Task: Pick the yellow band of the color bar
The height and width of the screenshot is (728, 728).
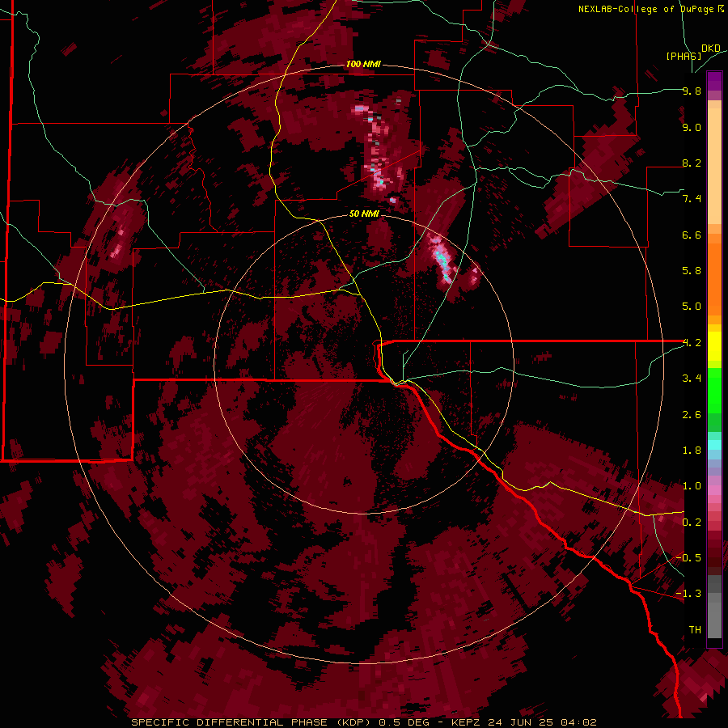Action: coord(714,346)
